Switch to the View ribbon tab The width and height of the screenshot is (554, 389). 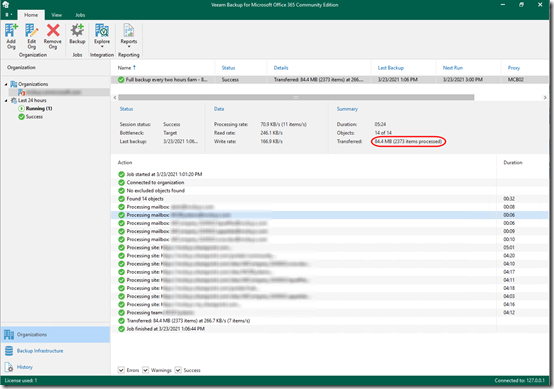click(57, 15)
